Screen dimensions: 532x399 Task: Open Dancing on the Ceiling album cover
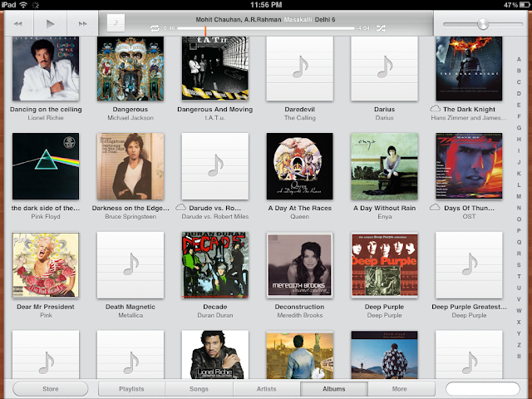46,68
